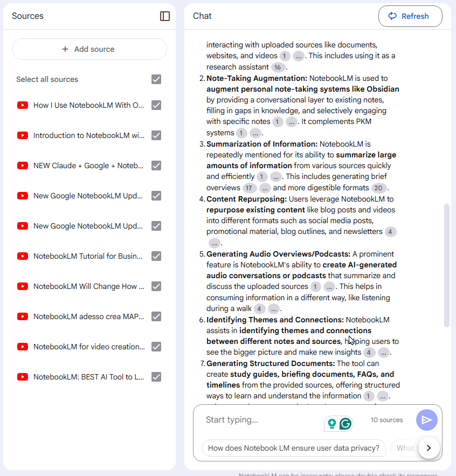
Task: Toggle the 'NotebookLM Tutorial for Busin...' checkbox
Action: pyautogui.click(x=156, y=256)
